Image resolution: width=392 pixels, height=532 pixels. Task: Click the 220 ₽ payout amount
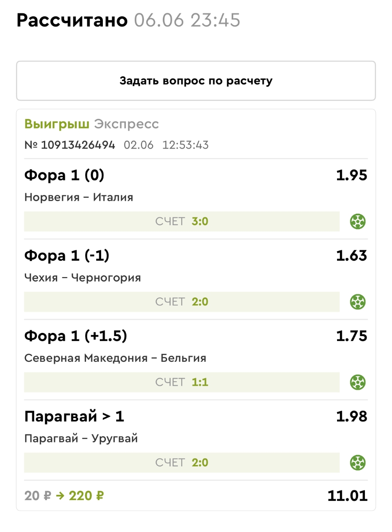86,496
